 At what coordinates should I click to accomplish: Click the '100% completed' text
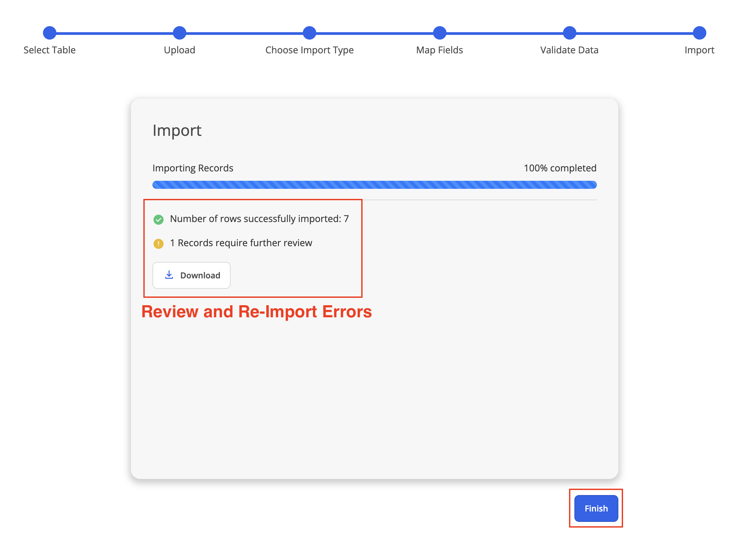click(x=560, y=168)
